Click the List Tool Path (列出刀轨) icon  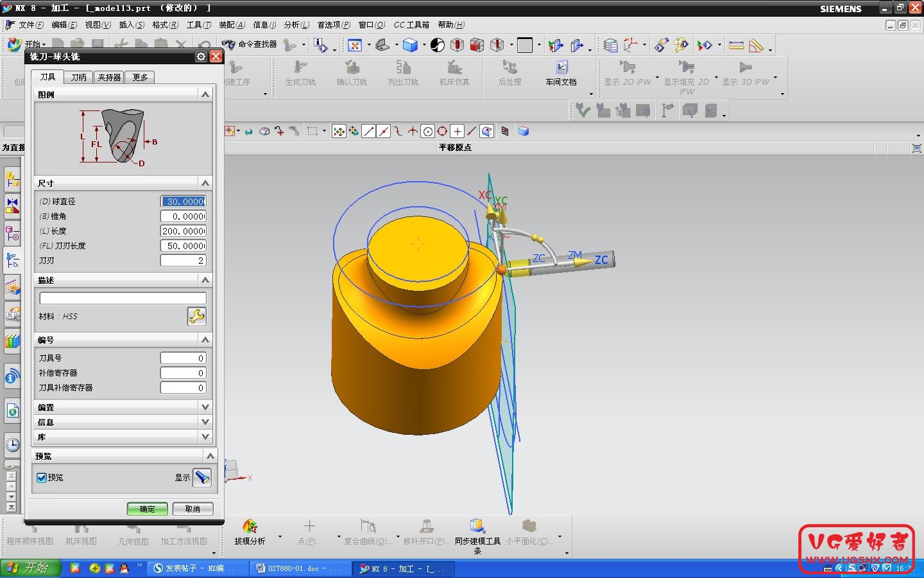(x=403, y=67)
